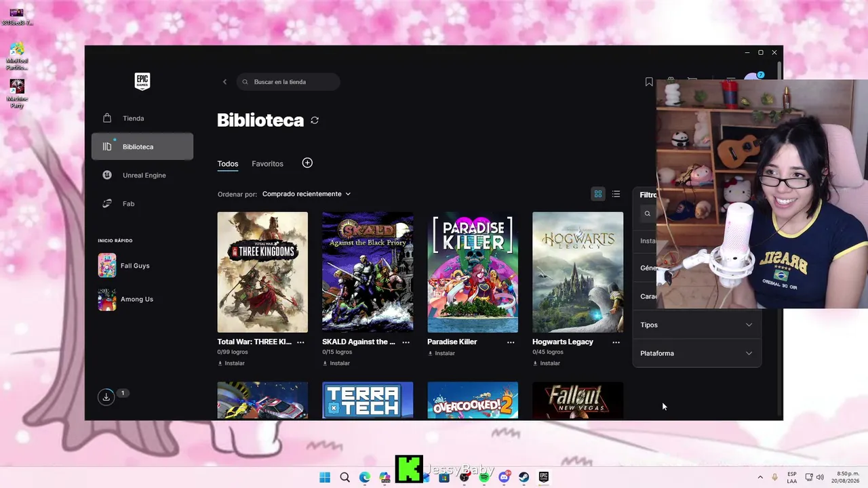Screen dimensions: 868x488
Task: Open Total War: THREE KINGDOMS cover art
Action: (x=262, y=272)
